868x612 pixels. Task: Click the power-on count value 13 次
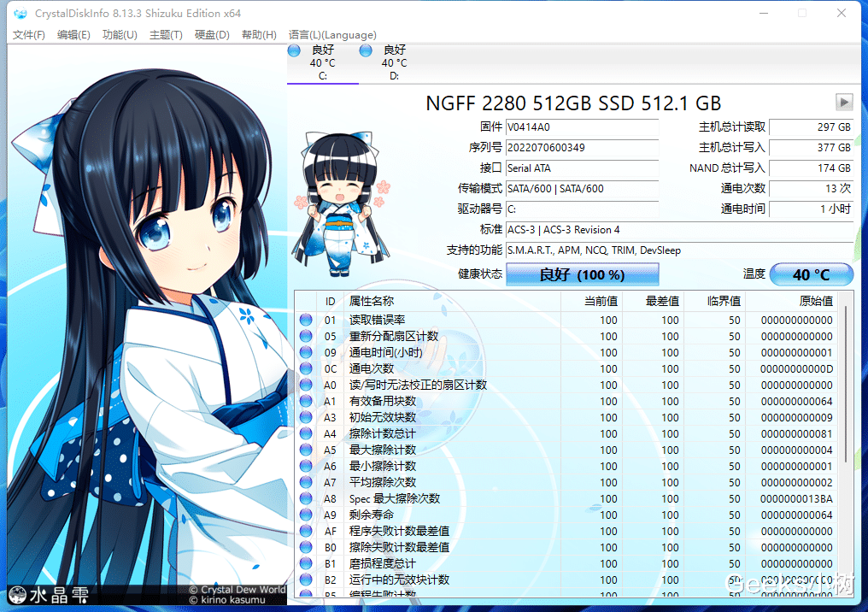[x=812, y=189]
